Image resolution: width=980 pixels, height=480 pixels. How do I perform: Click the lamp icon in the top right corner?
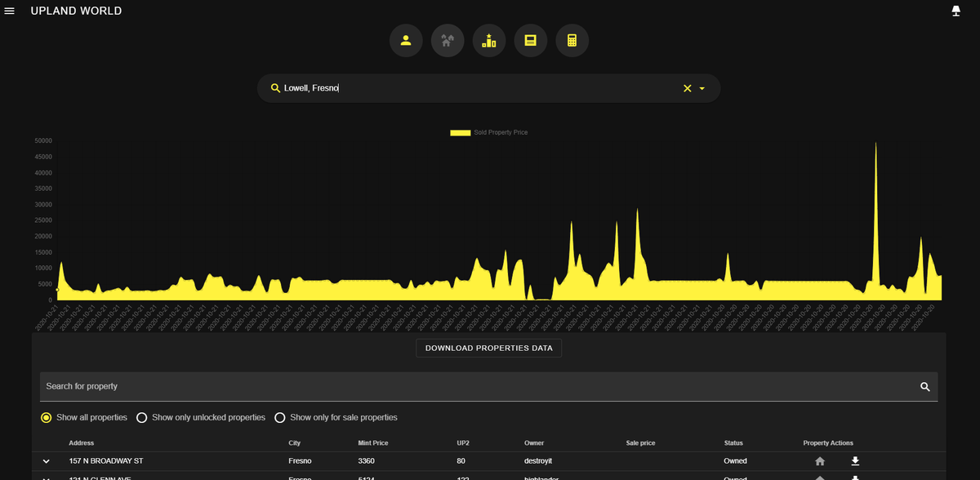[x=955, y=11]
